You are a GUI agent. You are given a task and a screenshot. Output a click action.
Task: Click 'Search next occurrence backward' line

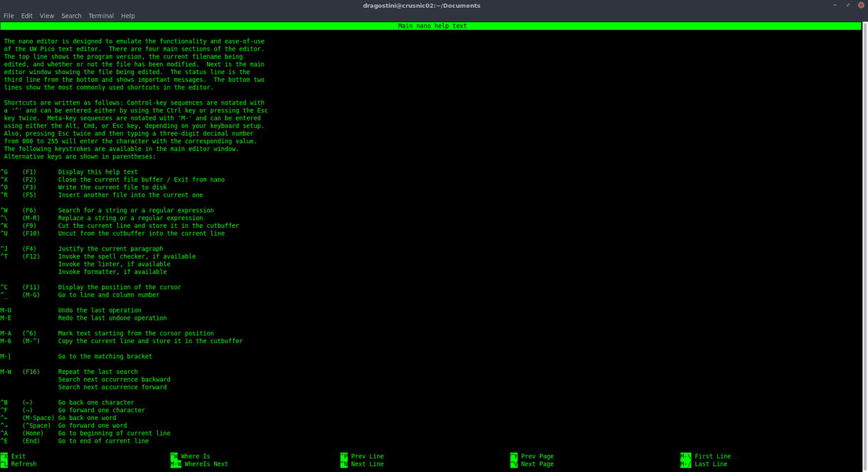[115, 380]
